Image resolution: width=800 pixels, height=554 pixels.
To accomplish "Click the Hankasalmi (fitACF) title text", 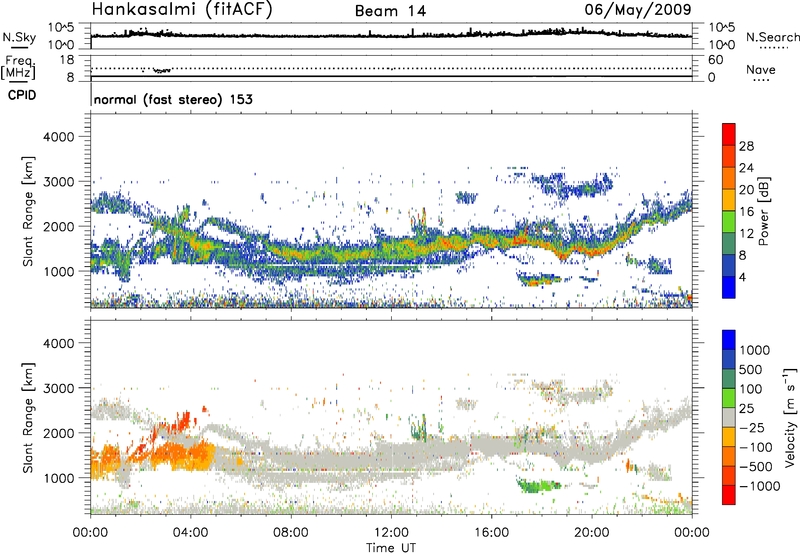I will coord(182,10).
